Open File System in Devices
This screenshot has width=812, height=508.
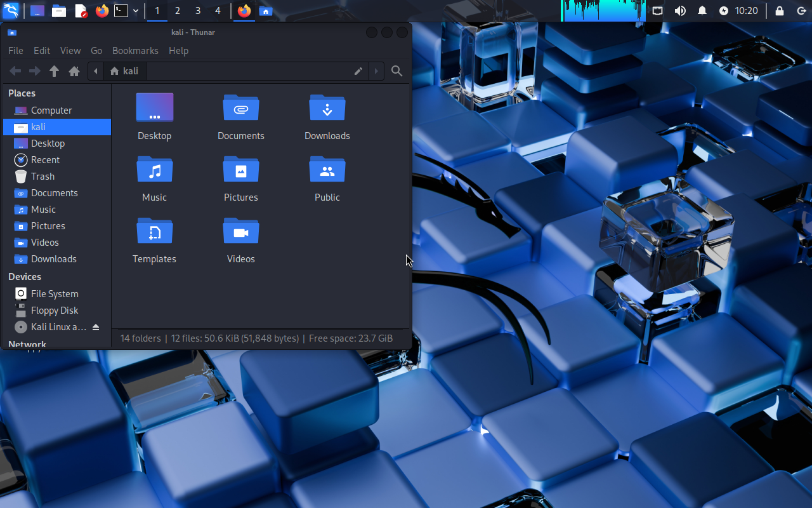[55, 294]
